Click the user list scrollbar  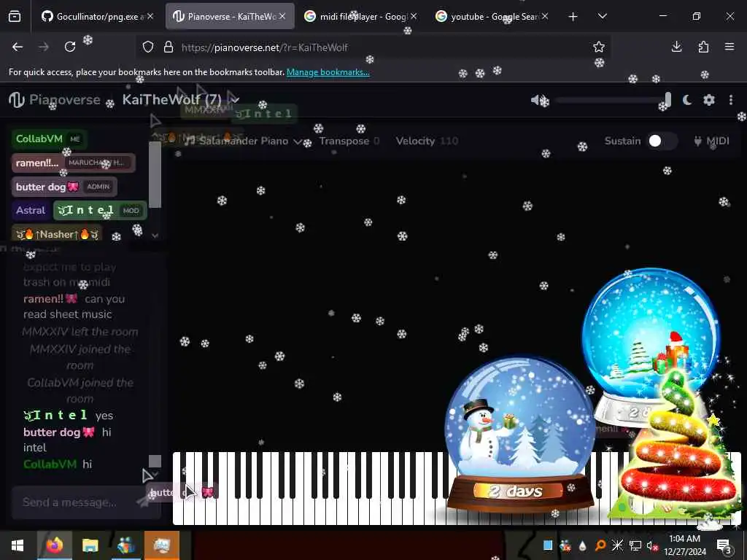click(155, 174)
